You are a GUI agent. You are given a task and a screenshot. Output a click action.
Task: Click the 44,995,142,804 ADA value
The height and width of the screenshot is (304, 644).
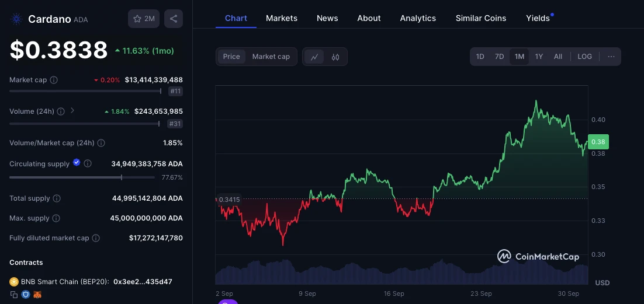pos(147,198)
